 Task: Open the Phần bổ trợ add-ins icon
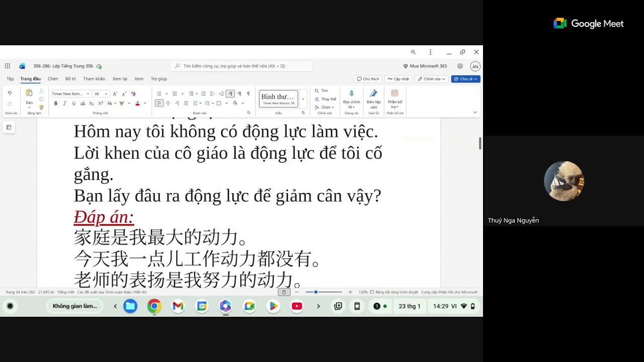click(395, 93)
